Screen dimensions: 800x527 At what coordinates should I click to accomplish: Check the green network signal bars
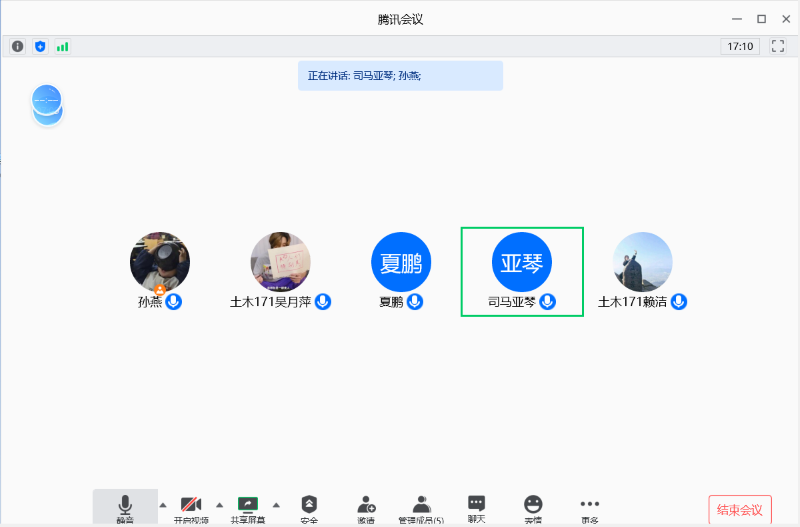pos(62,46)
